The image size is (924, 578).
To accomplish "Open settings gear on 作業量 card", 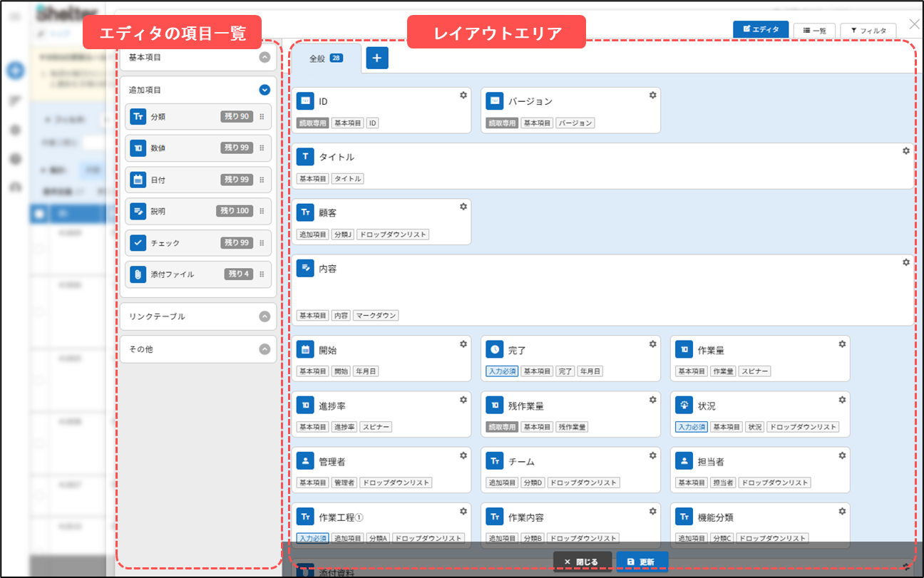I will point(842,344).
